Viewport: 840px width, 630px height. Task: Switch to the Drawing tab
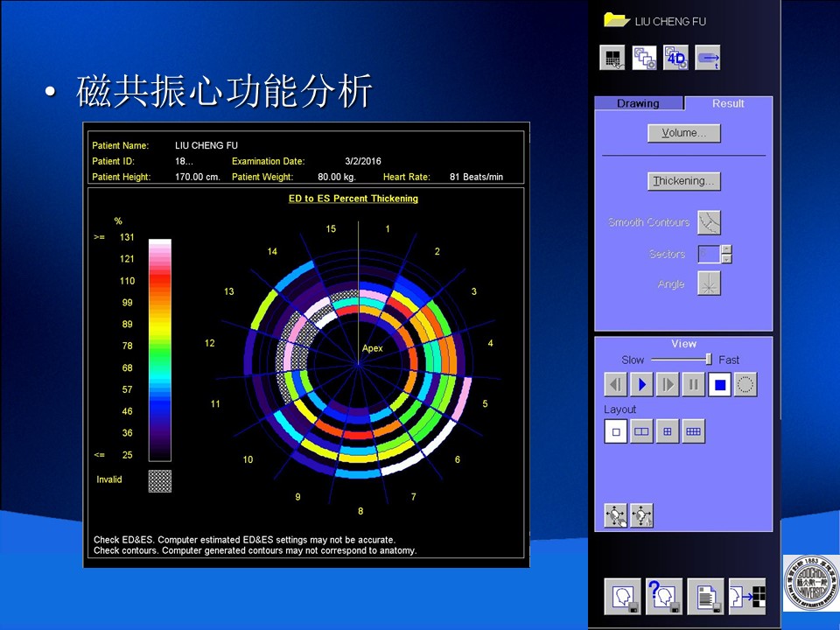pyautogui.click(x=638, y=103)
